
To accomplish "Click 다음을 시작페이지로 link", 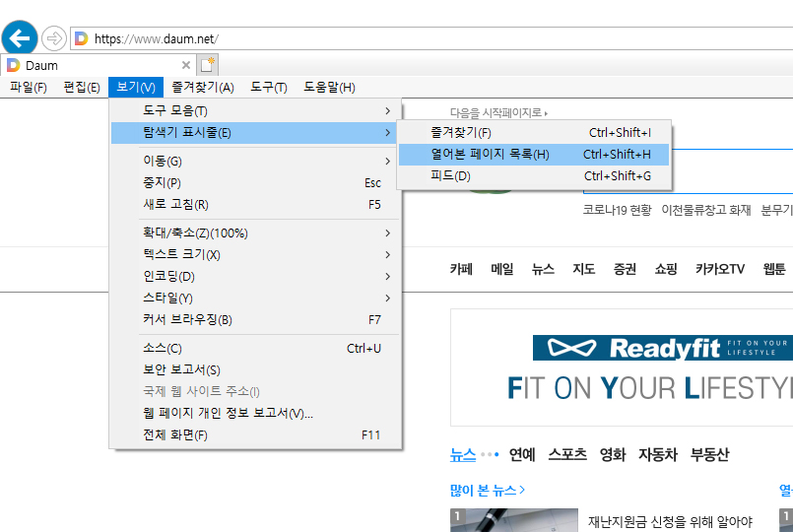I will pos(498,112).
